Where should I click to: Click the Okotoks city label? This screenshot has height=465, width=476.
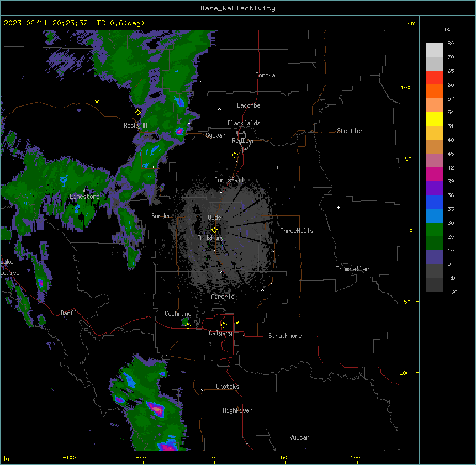(228, 387)
